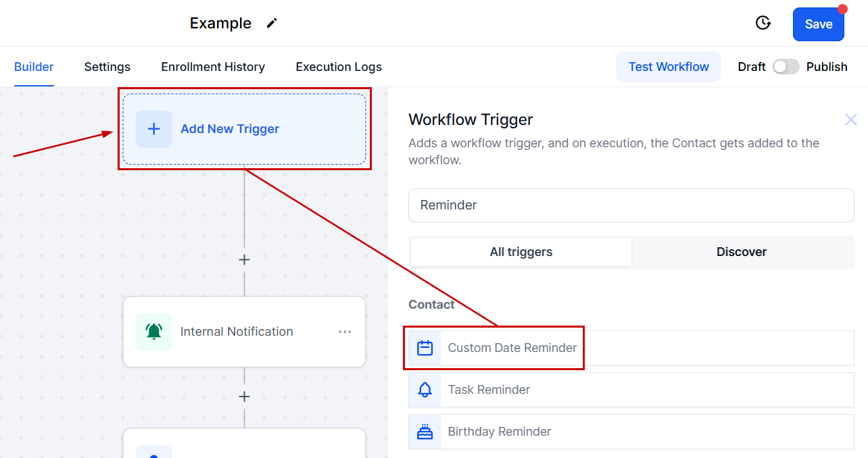This screenshot has width=868, height=458.
Task: Click the Task Reminder bell icon
Action: point(425,390)
